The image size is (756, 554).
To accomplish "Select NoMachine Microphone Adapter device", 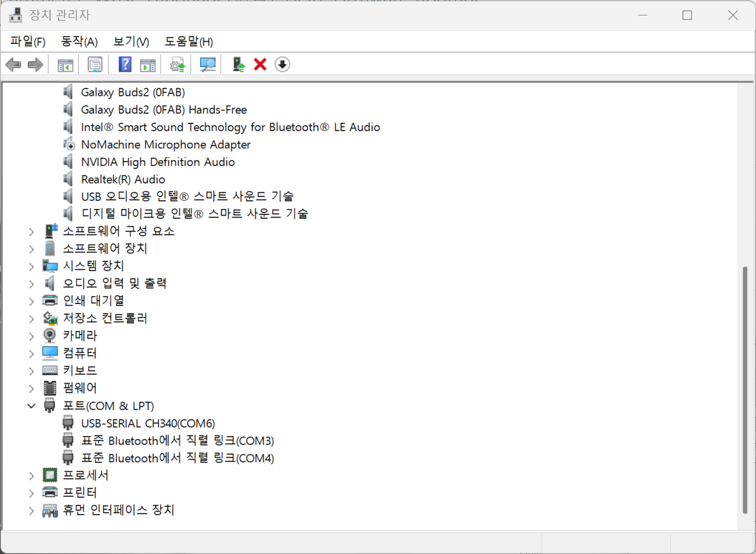I will [x=165, y=145].
